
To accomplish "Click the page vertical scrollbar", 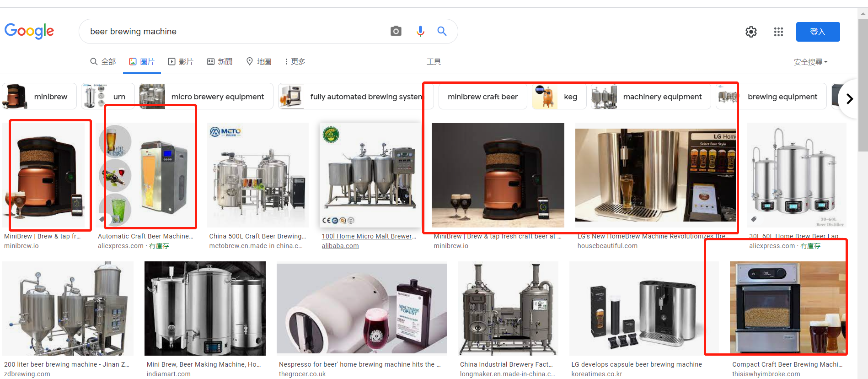I will click(x=863, y=85).
